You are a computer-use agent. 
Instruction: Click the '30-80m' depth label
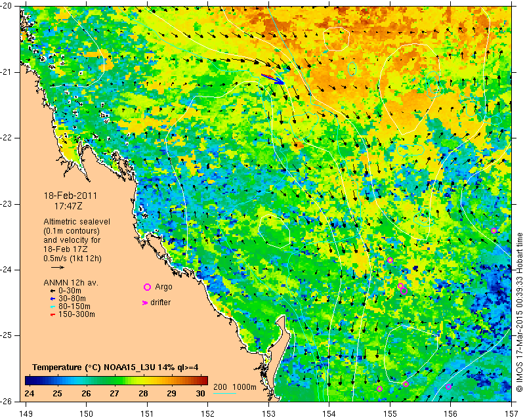point(72,299)
